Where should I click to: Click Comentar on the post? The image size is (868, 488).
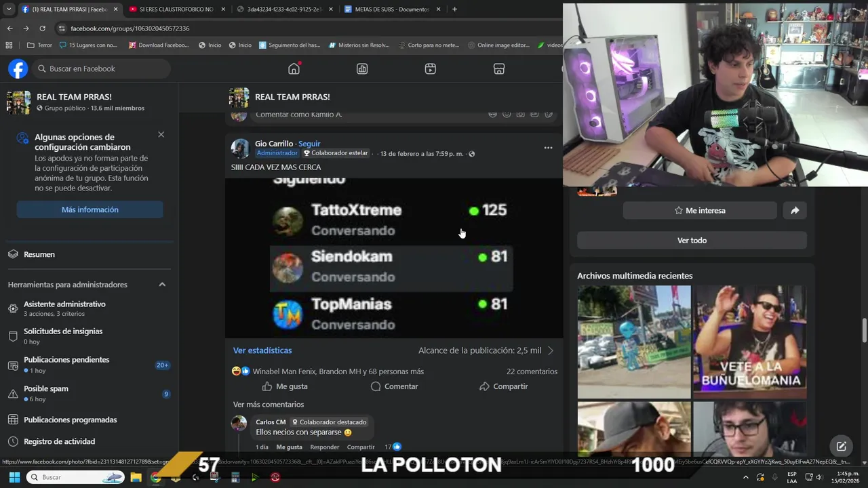pos(394,386)
